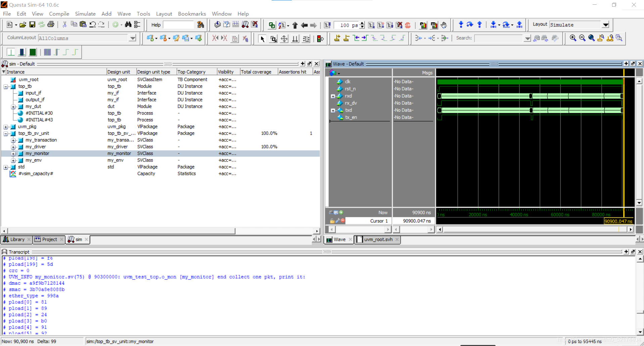
Task: Open the Layout Simulate dropdown
Action: pyautogui.click(x=605, y=25)
